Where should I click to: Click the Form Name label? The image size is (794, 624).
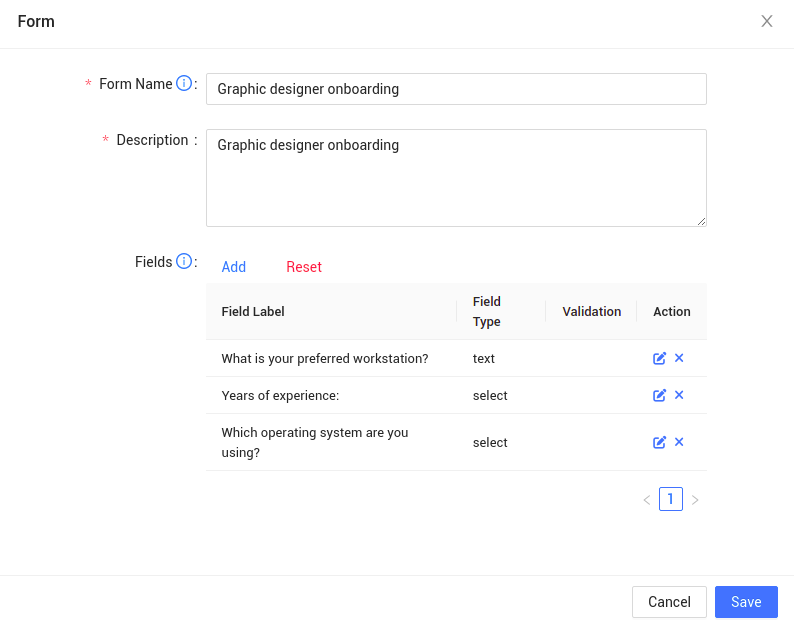pyautogui.click(x=136, y=84)
